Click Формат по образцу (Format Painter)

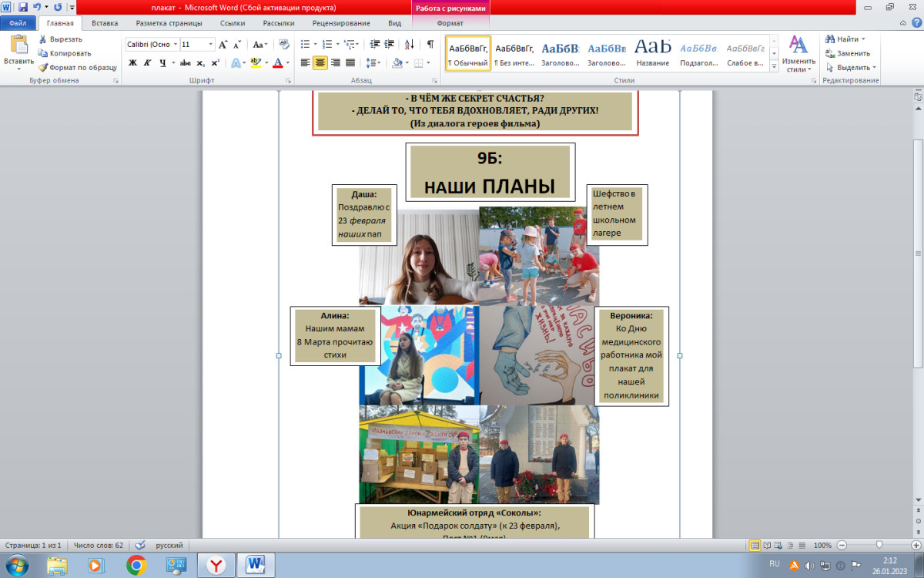pyautogui.click(x=78, y=67)
